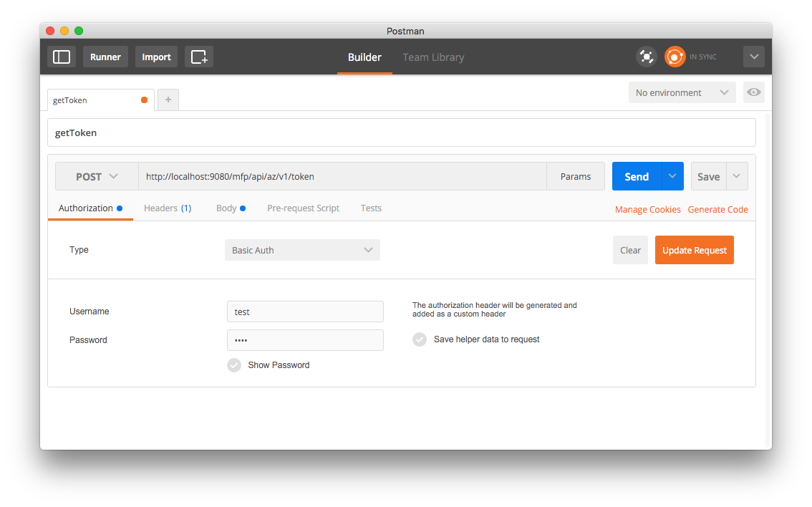
Task: Enable Show Password checkbox
Action: [234, 365]
